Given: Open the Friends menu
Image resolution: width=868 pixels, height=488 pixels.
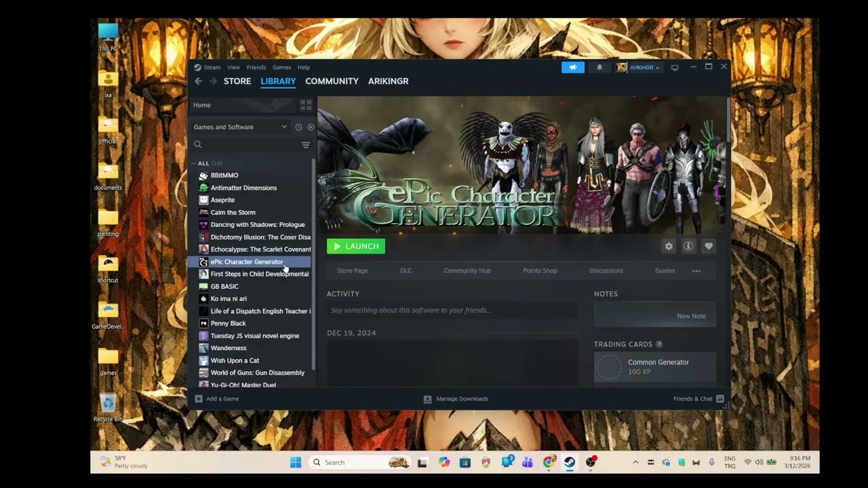Looking at the screenshot, I should pyautogui.click(x=256, y=67).
